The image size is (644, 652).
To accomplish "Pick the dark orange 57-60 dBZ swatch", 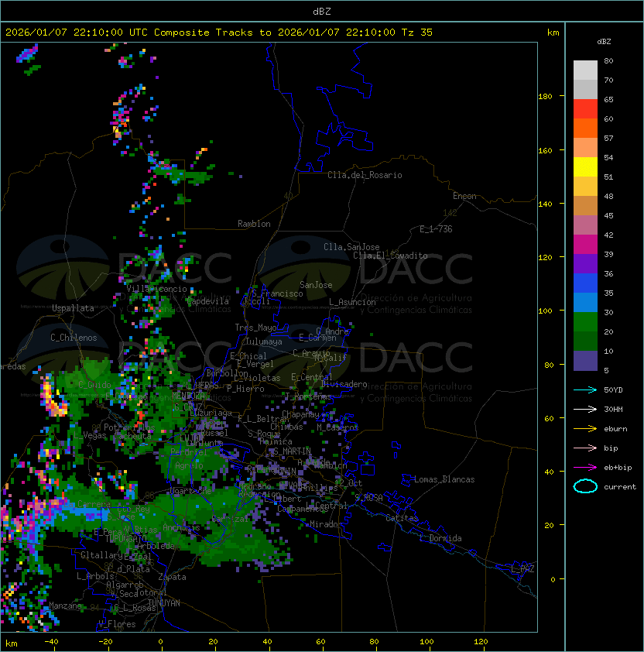I will (585, 129).
